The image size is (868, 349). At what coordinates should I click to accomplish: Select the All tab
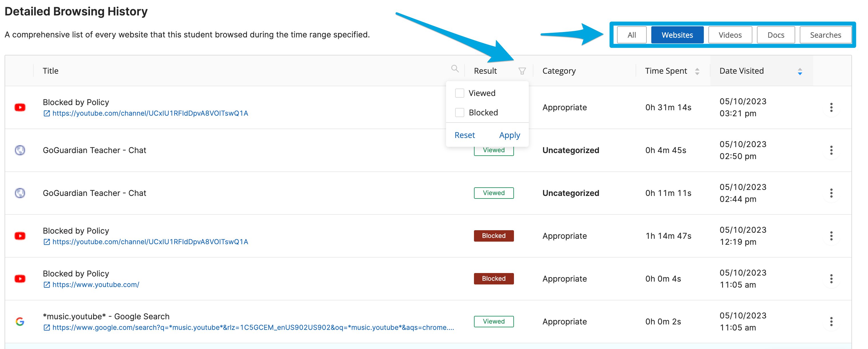click(x=632, y=35)
